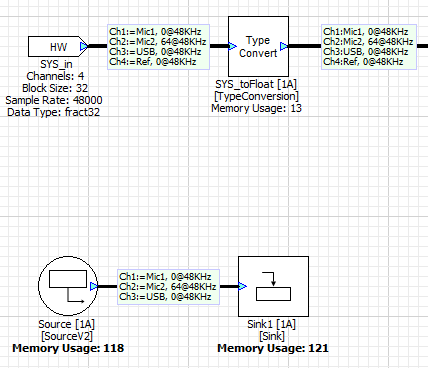Image resolution: width=428 pixels, height=368 pixels.
Task: Click the wire segment leaving the HW block
Action: [98, 46]
